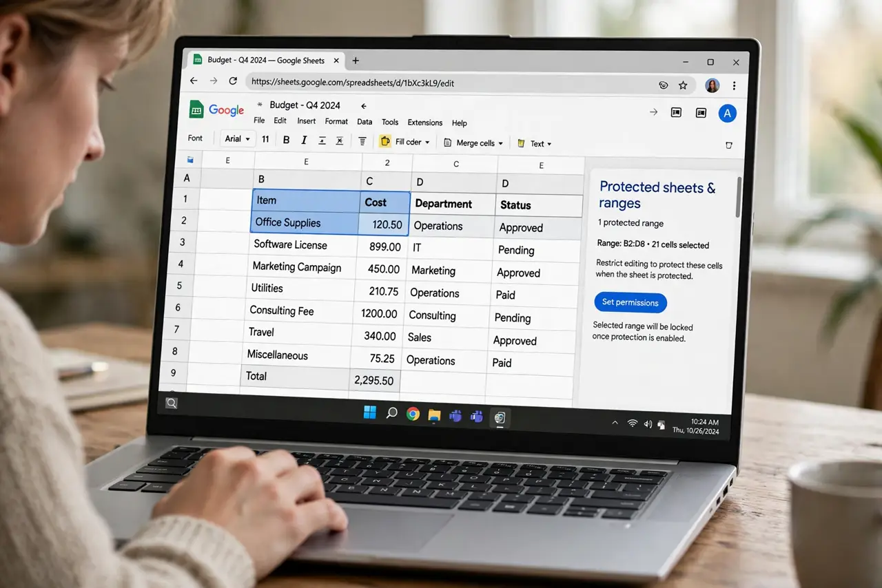This screenshot has width=882, height=588.
Task: Click the Merge cells icon
Action: click(447, 143)
